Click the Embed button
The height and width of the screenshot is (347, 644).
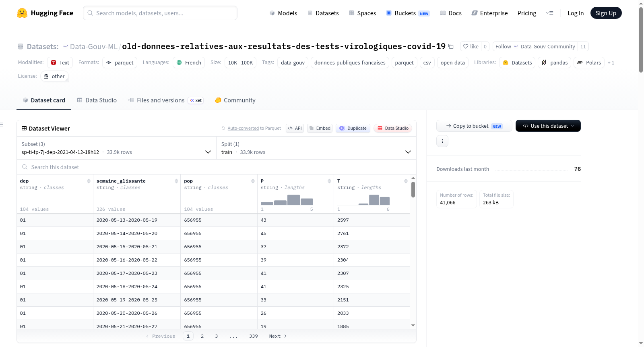pyautogui.click(x=320, y=128)
